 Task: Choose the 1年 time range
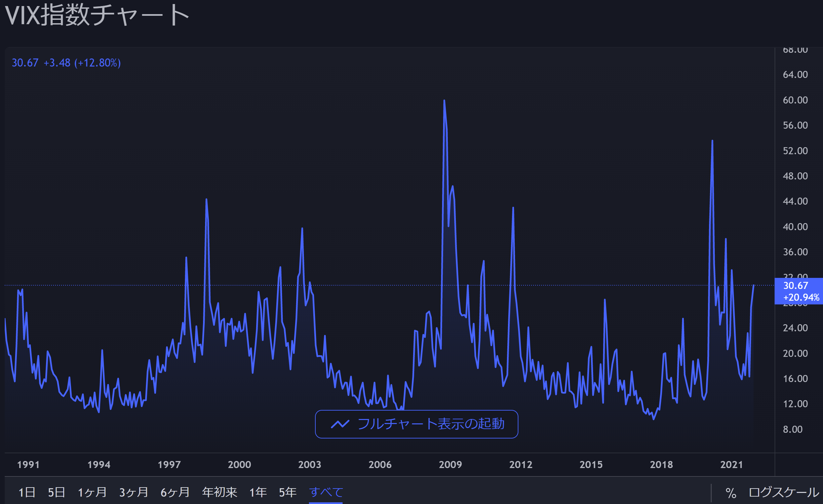258,492
